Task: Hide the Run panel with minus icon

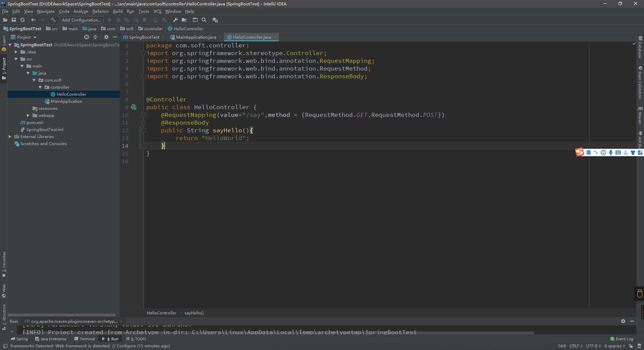Action: 632,321
